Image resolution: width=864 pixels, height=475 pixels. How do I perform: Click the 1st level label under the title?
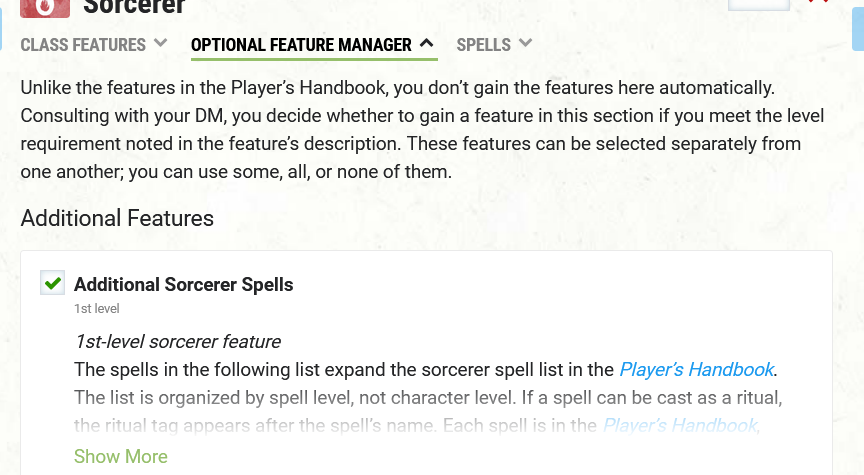[x=96, y=309]
